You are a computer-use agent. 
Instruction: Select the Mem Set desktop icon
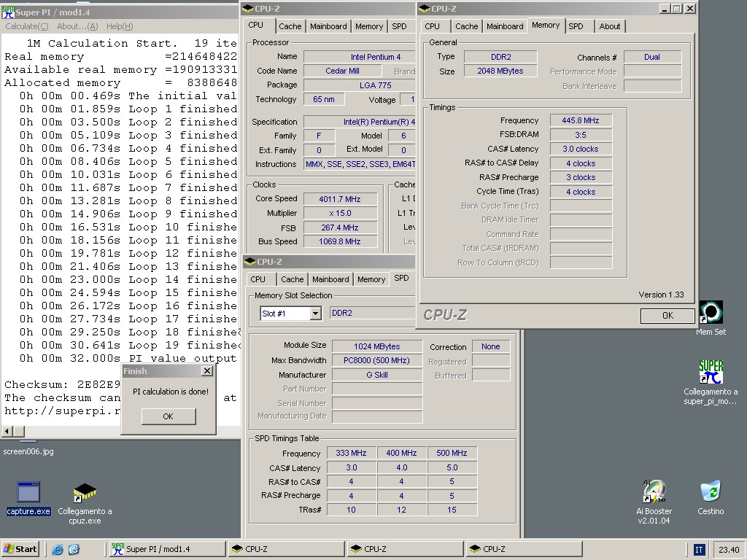[x=711, y=318]
